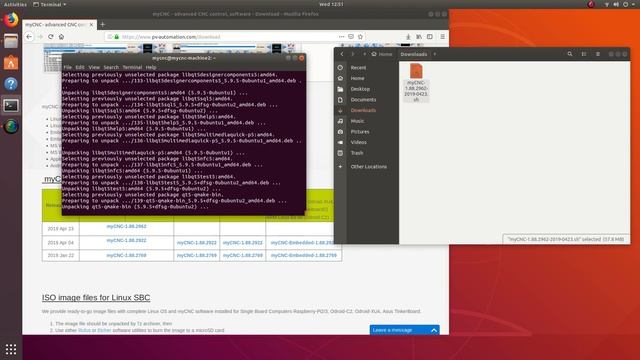The width and height of the screenshot is (640, 360).
Task: Open the Files app in the dock
Action: tap(11, 41)
